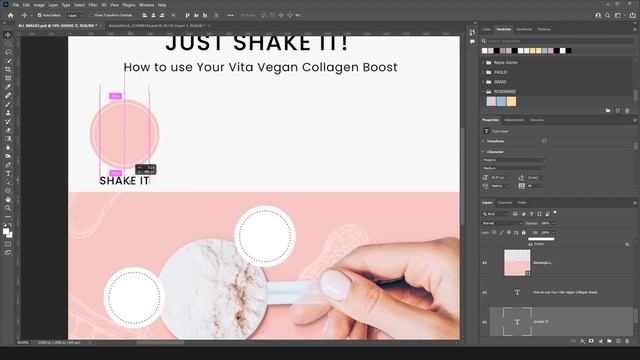The width and height of the screenshot is (640, 360).
Task: Click align left edges icon
Action: point(144,15)
